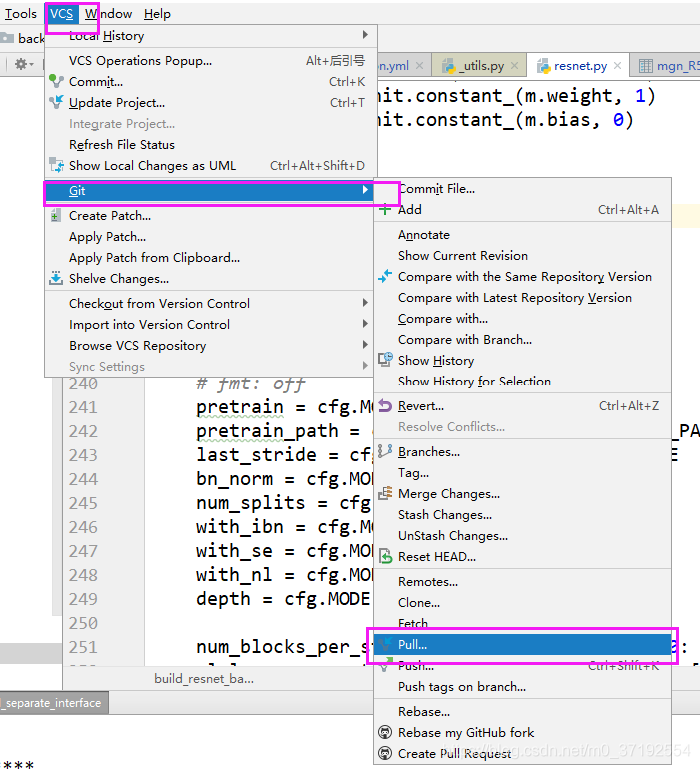The height and width of the screenshot is (769, 700).
Task: Click the Branches icon
Action: pos(385,451)
